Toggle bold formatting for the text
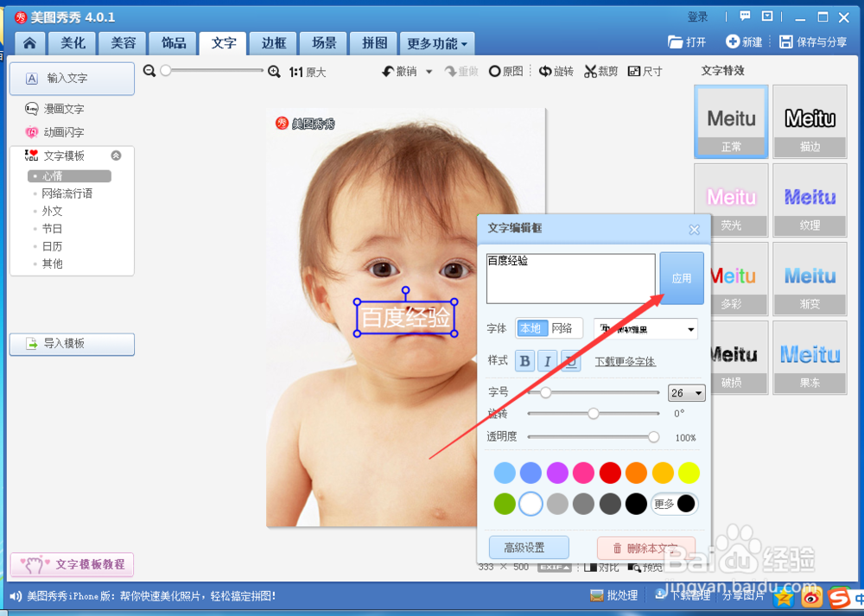The image size is (864, 616). click(x=524, y=360)
